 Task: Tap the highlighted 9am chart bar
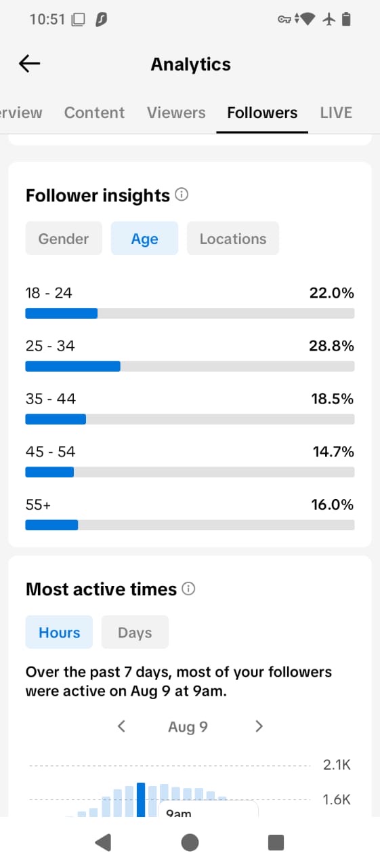[141, 800]
